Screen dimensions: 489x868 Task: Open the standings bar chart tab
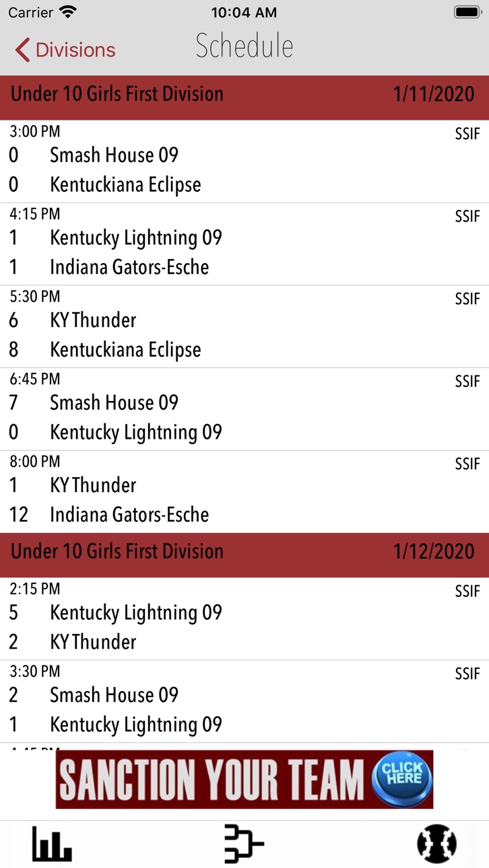(52, 844)
